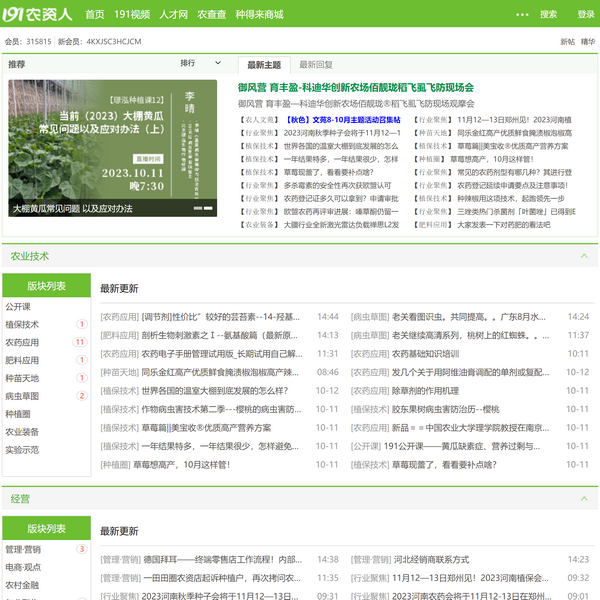This screenshot has width=600, height=600.
Task: Switch to the 最新回复 tab
Action: point(316,64)
